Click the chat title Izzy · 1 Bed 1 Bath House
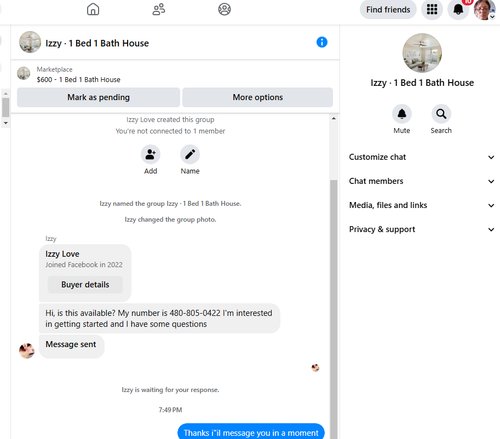The image size is (500, 439). [x=97, y=43]
